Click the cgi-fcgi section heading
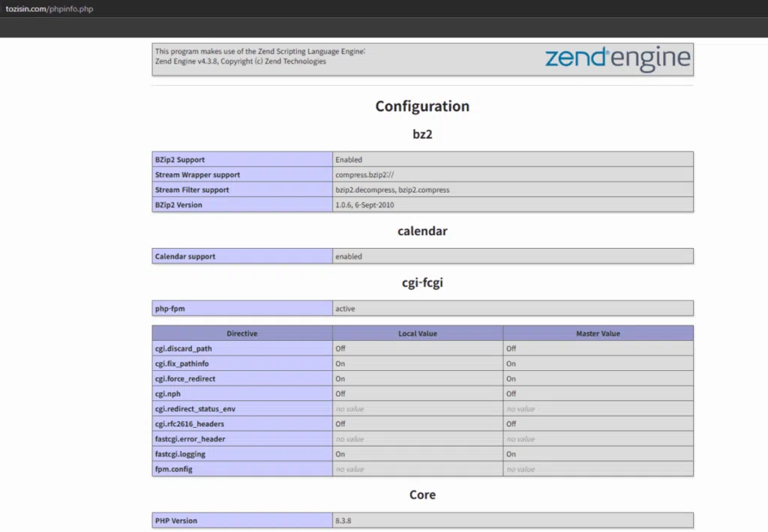This screenshot has height=532, width=768. pyautogui.click(x=422, y=282)
